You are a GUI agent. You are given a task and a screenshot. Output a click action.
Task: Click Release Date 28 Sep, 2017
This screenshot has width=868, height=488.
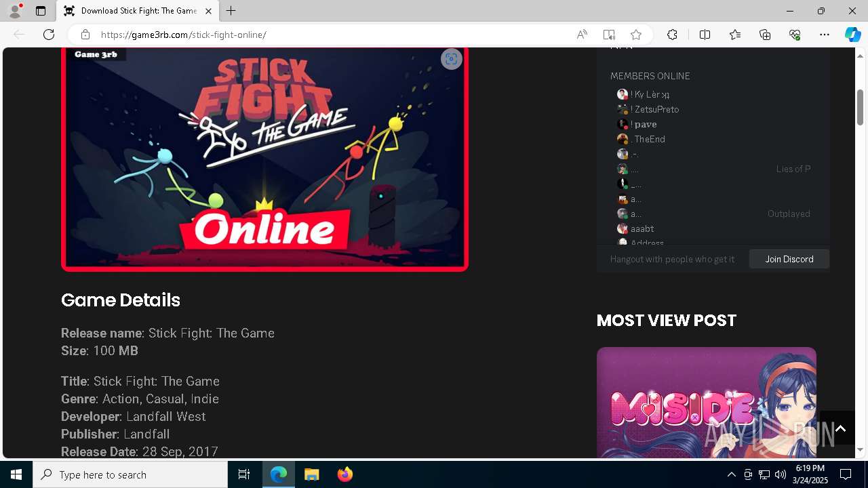coord(140,451)
